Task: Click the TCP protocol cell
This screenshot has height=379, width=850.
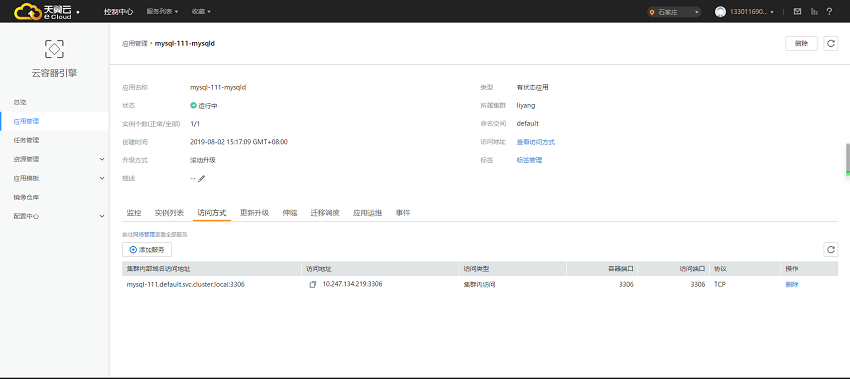Action: tap(719, 284)
